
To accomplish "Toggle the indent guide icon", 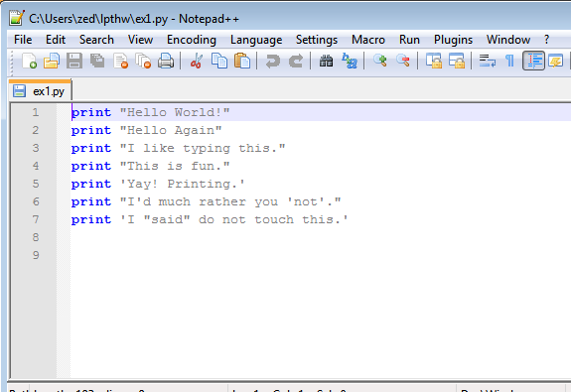I will 533,61.
